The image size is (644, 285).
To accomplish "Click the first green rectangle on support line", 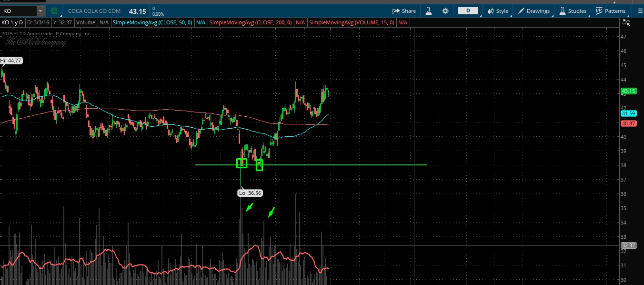I will (241, 163).
